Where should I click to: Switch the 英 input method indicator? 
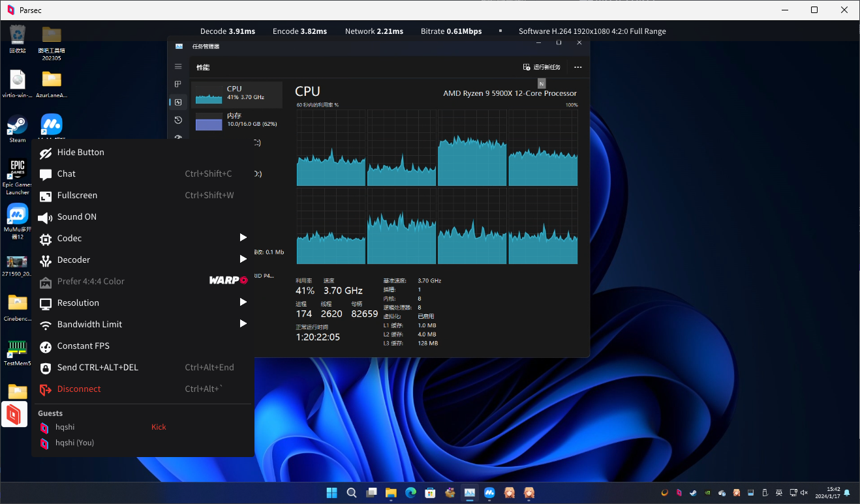click(x=779, y=493)
